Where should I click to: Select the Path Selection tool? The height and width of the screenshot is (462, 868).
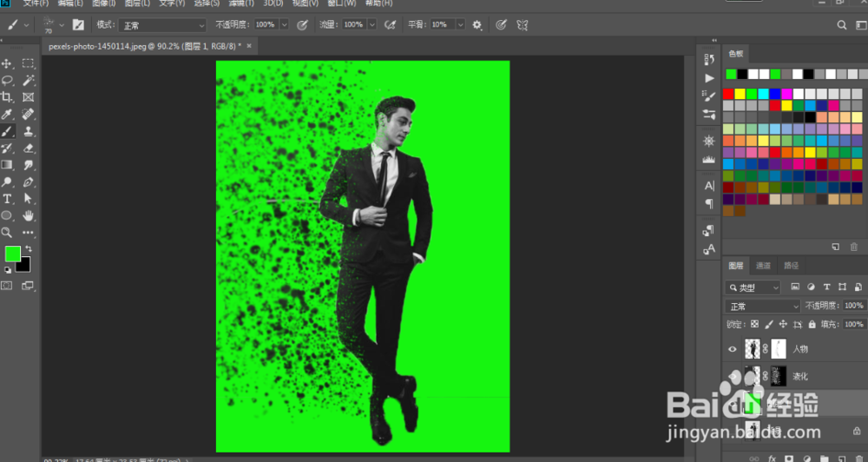click(x=28, y=199)
